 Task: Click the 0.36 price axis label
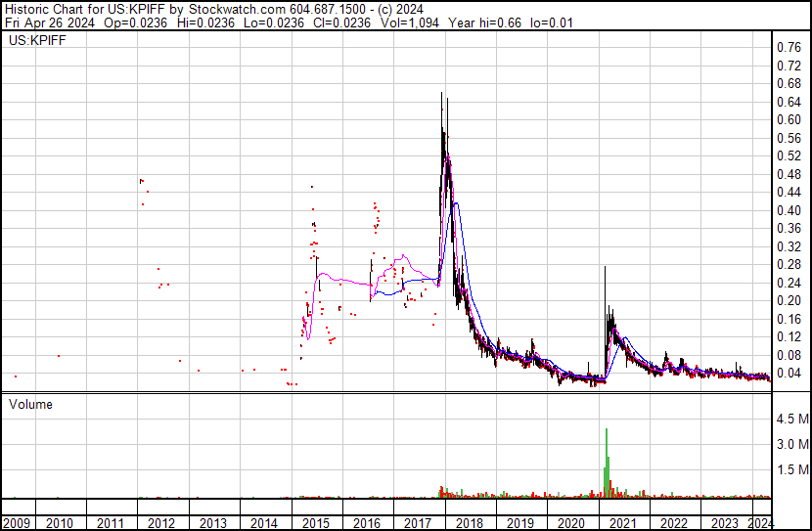[x=789, y=228]
